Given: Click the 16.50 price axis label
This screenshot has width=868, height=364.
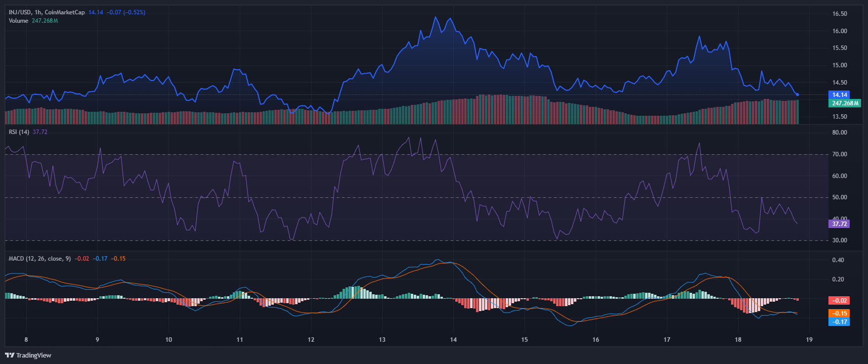Looking at the screenshot, I should click(x=839, y=14).
